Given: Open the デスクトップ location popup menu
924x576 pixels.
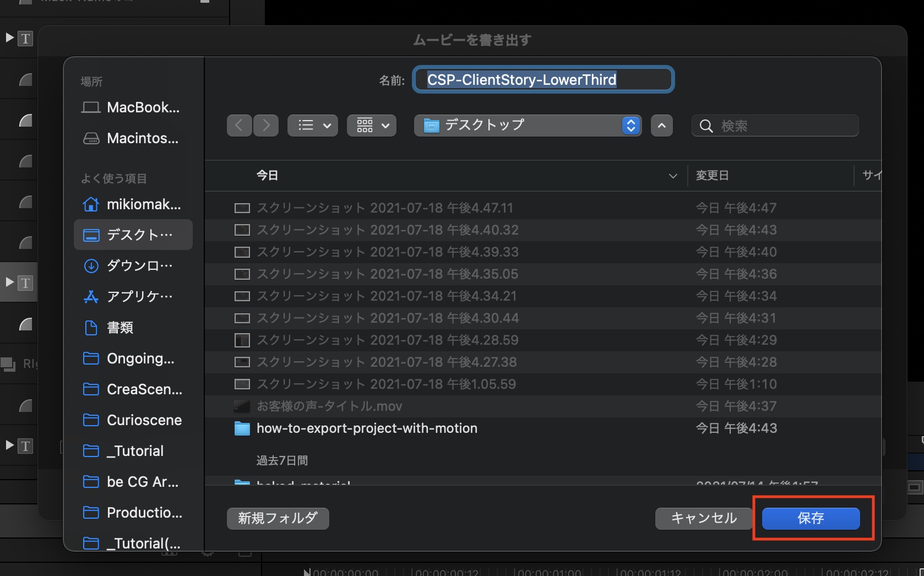Looking at the screenshot, I should pos(528,126).
